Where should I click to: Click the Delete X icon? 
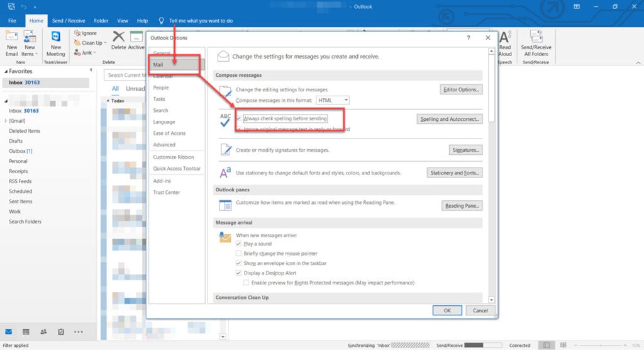[x=119, y=37]
